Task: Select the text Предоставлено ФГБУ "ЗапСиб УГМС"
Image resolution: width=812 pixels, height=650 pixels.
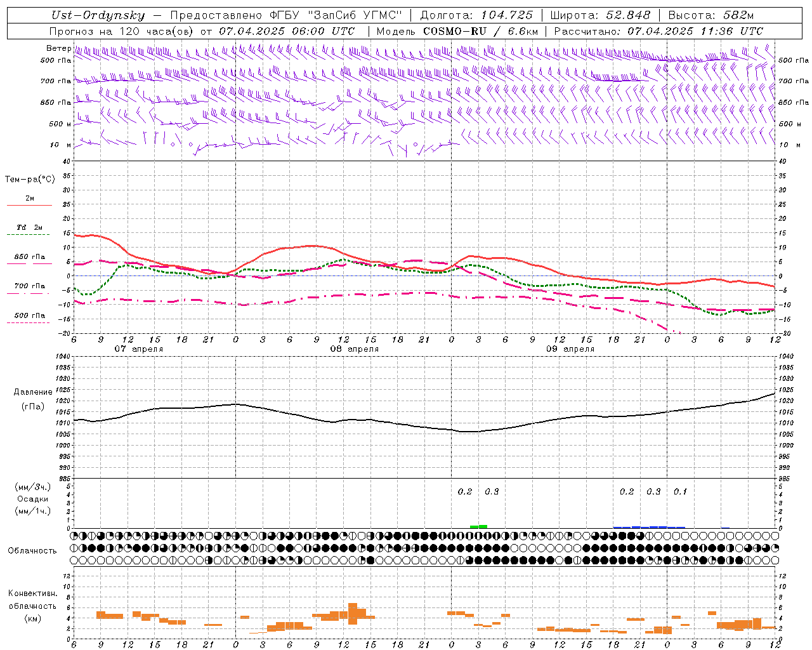Action: [x=285, y=15]
